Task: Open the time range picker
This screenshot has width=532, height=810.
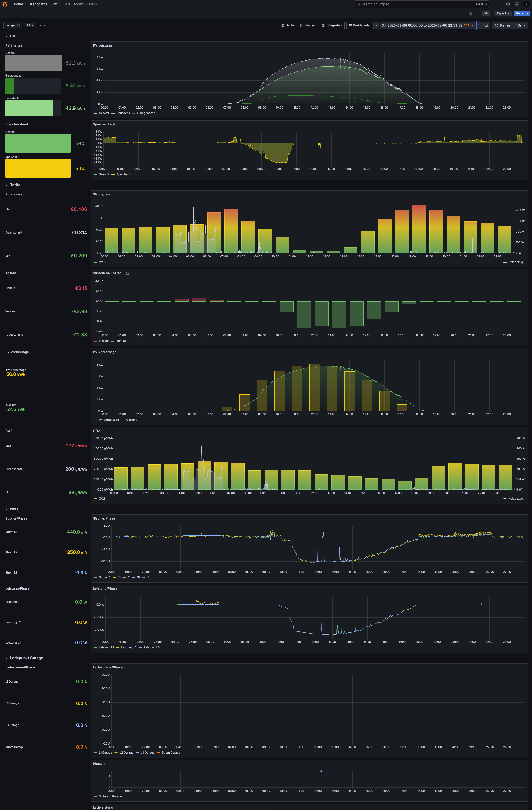Action: (x=427, y=25)
